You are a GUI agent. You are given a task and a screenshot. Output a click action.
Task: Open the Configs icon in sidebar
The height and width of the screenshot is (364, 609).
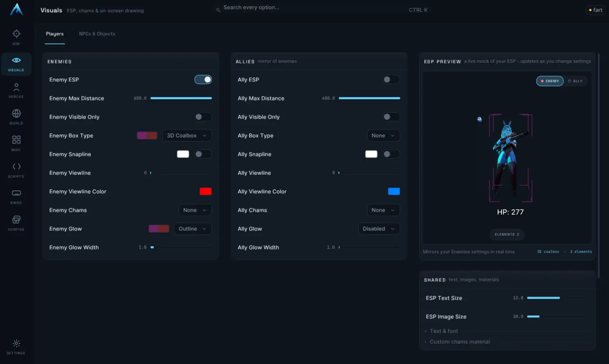pos(16,219)
